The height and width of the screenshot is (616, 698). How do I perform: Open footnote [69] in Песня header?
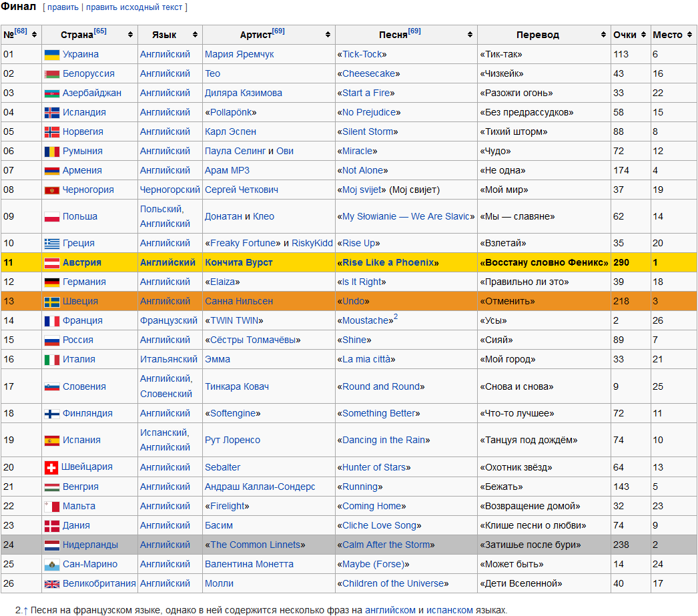point(414,31)
